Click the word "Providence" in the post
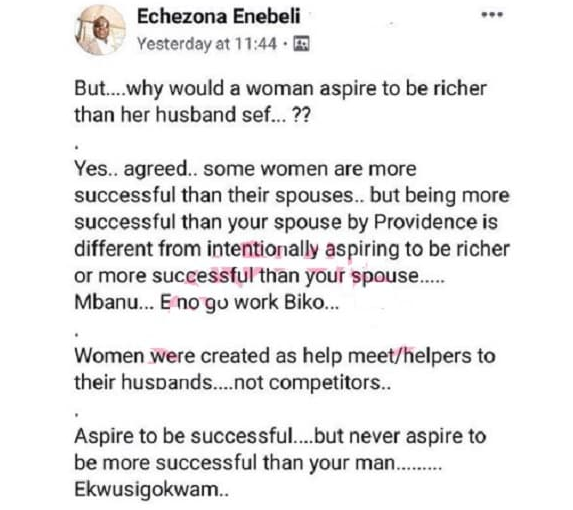Screen dimensions: 573x510 click(426, 221)
